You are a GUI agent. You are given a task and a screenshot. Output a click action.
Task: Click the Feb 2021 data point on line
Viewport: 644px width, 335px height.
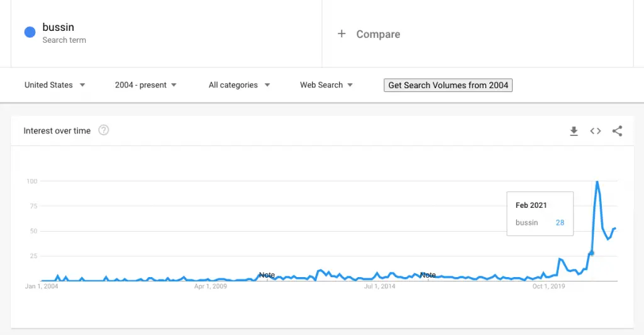[592, 253]
